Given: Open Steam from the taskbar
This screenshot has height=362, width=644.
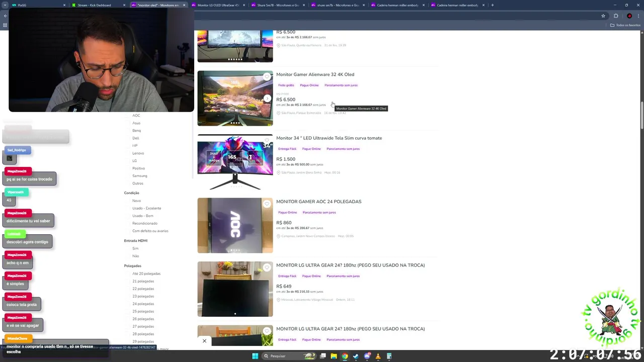Looking at the screenshot, I should (356, 356).
